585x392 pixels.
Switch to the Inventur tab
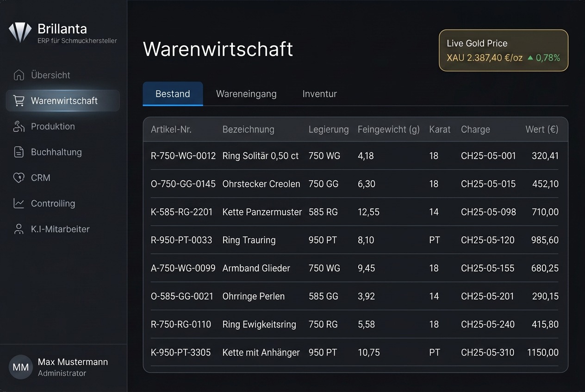pyautogui.click(x=319, y=94)
